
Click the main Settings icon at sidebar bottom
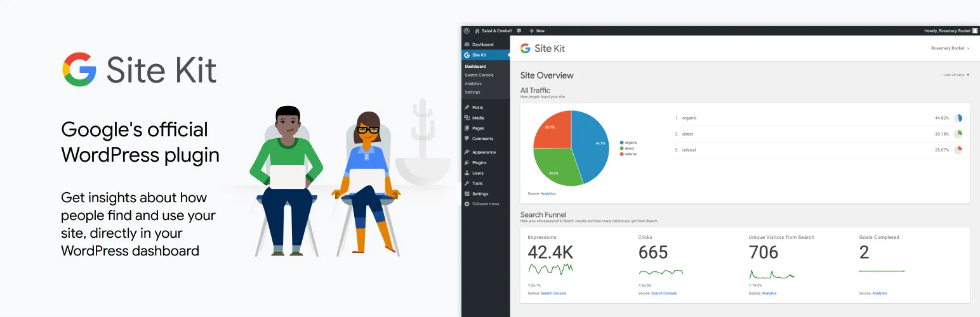467,193
